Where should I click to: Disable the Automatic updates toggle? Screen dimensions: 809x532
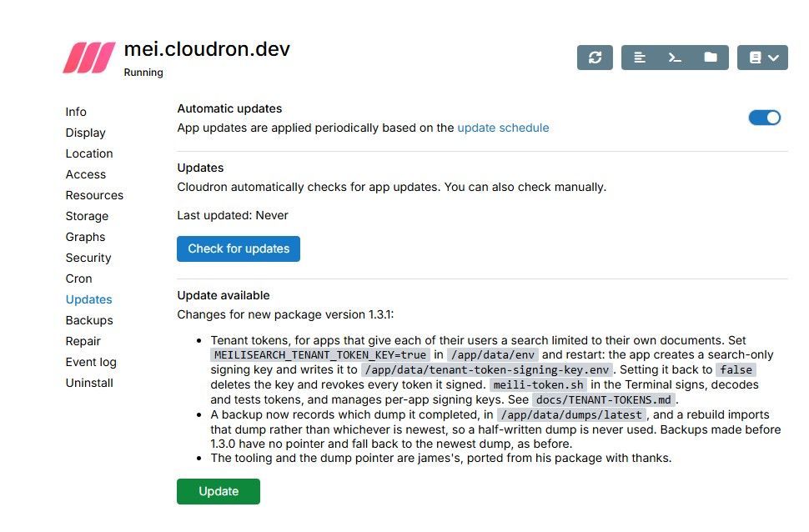pos(765,118)
